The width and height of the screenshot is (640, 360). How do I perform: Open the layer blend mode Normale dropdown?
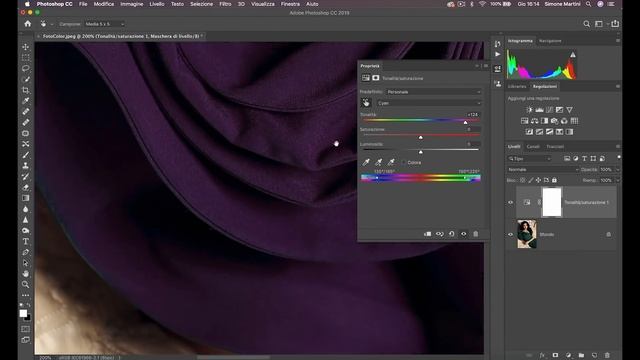(x=543, y=169)
